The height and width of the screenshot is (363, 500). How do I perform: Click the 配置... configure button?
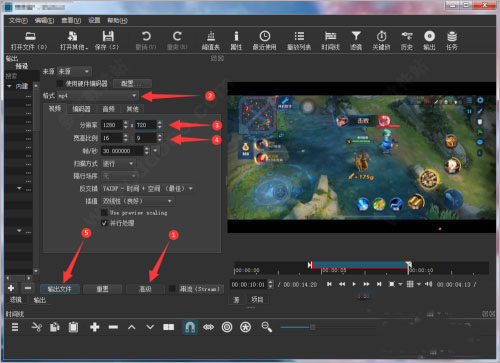tap(132, 83)
